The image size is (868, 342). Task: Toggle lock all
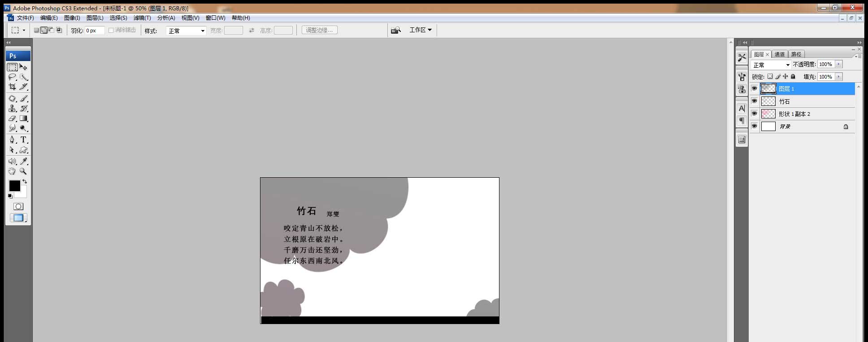point(793,76)
